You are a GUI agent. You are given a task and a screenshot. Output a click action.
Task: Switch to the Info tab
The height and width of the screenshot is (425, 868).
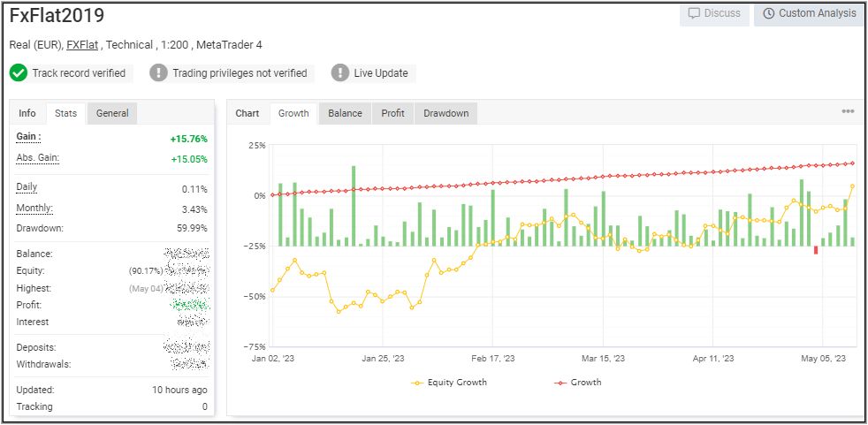(27, 113)
